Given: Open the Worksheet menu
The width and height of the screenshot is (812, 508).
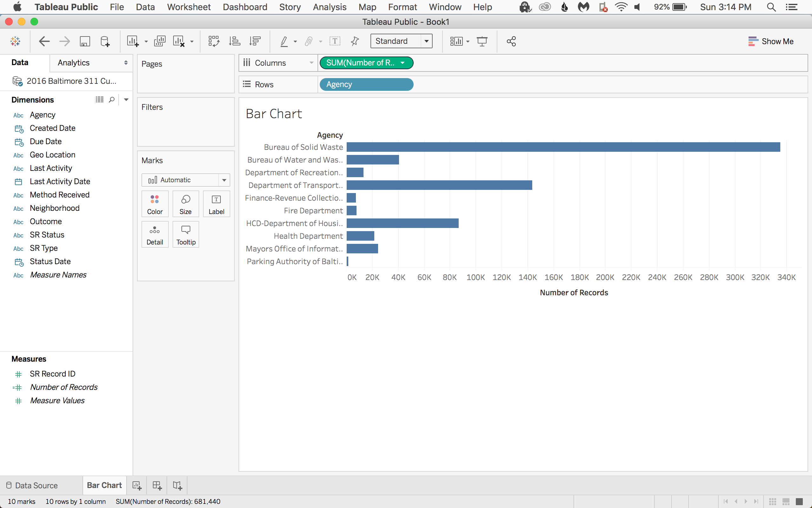Looking at the screenshot, I should point(189,7).
